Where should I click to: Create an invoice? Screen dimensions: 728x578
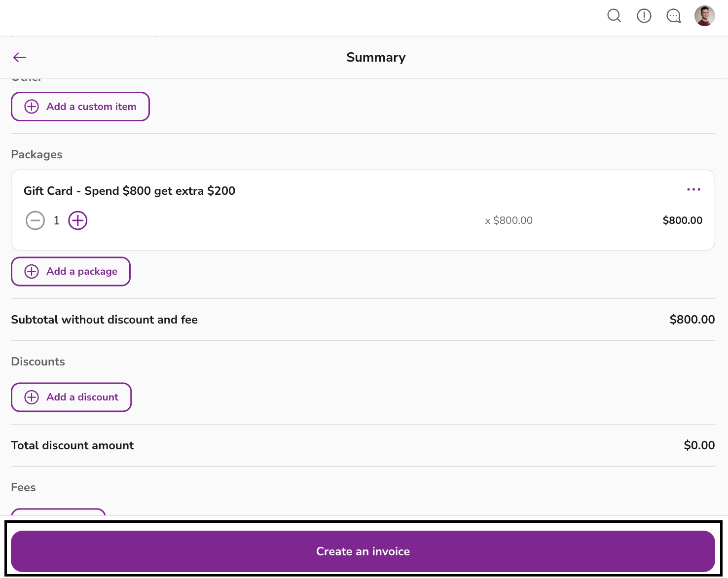363,551
